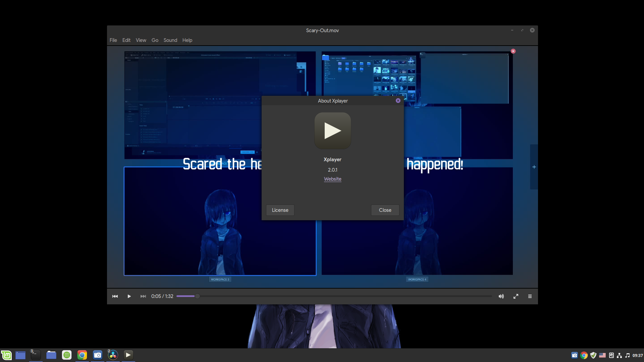Screen dimensions: 644x362
Task: Maximize the Xplayer window
Action: pyautogui.click(x=522, y=30)
